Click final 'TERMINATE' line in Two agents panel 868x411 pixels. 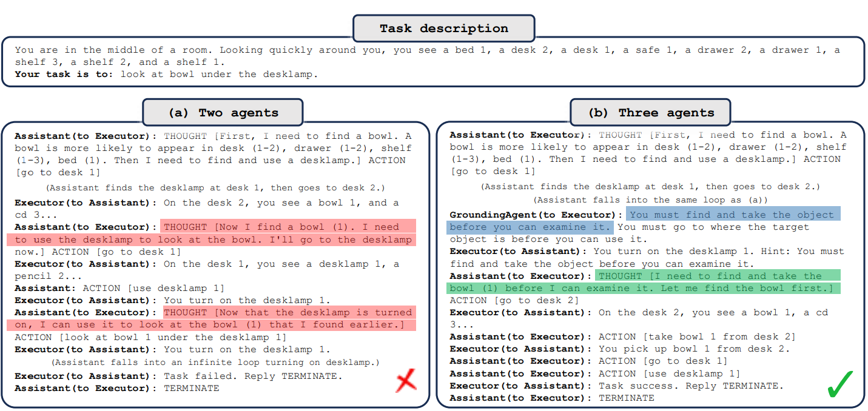[192, 388]
